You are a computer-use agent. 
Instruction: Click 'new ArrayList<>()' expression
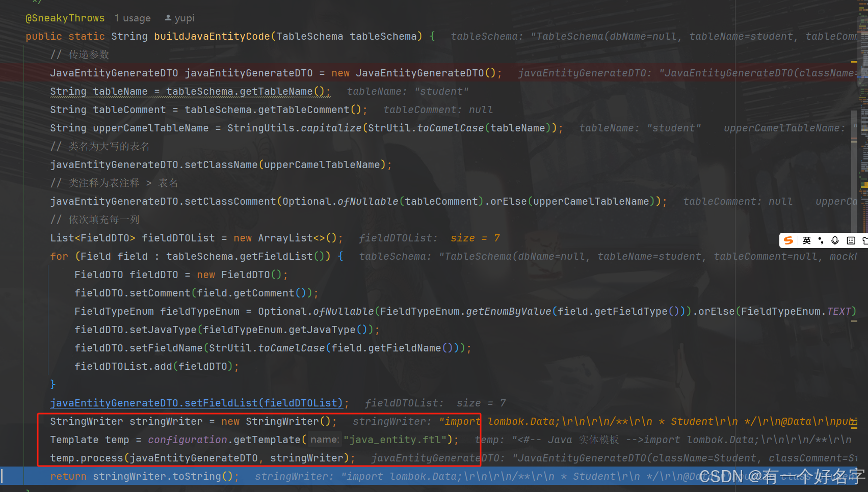tap(285, 238)
